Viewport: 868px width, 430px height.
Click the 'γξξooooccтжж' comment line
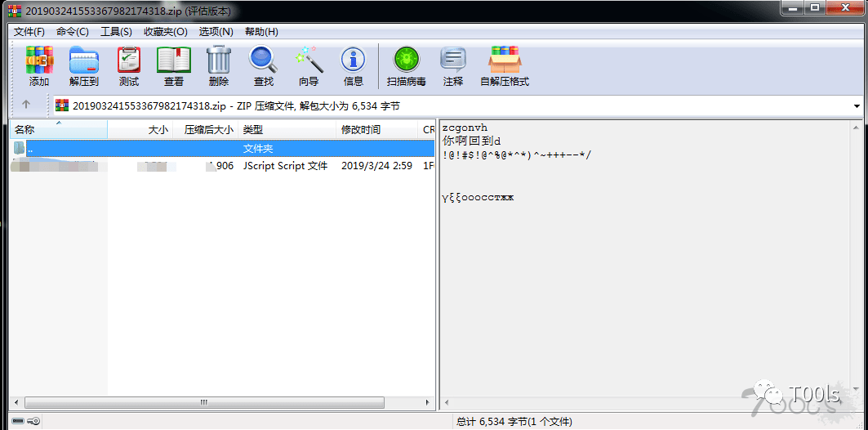pyautogui.click(x=478, y=197)
